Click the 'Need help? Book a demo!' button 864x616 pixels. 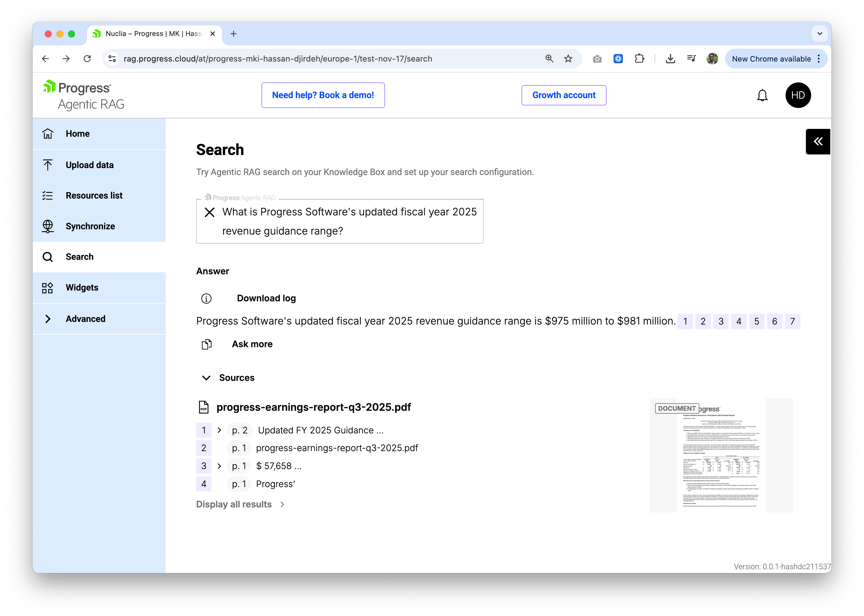323,95
